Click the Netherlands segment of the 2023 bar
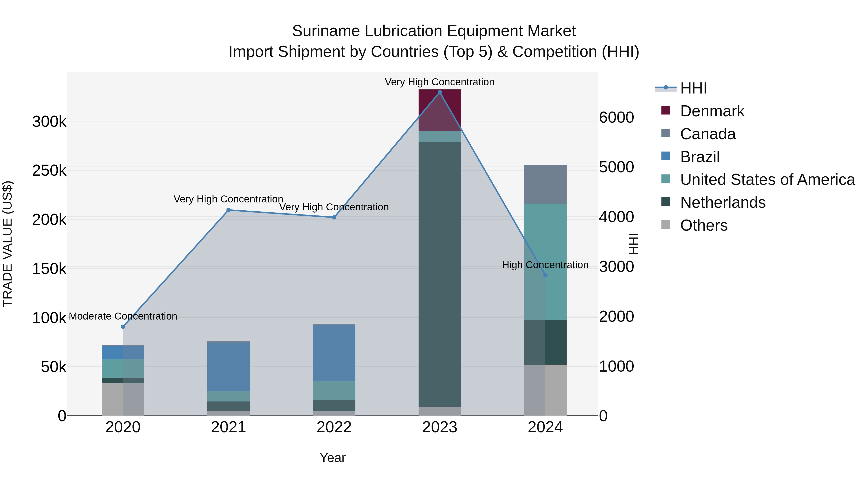The height and width of the screenshot is (488, 868). coord(440,274)
